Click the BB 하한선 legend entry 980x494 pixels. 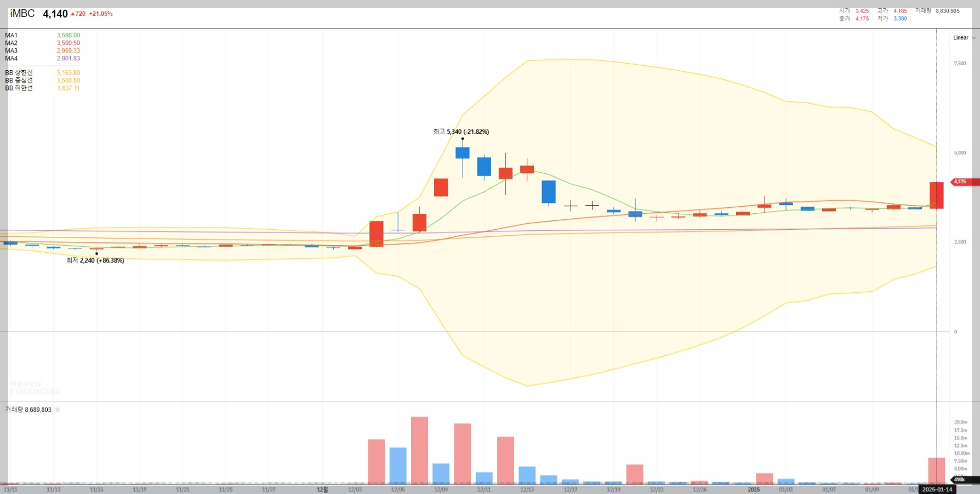19,88
